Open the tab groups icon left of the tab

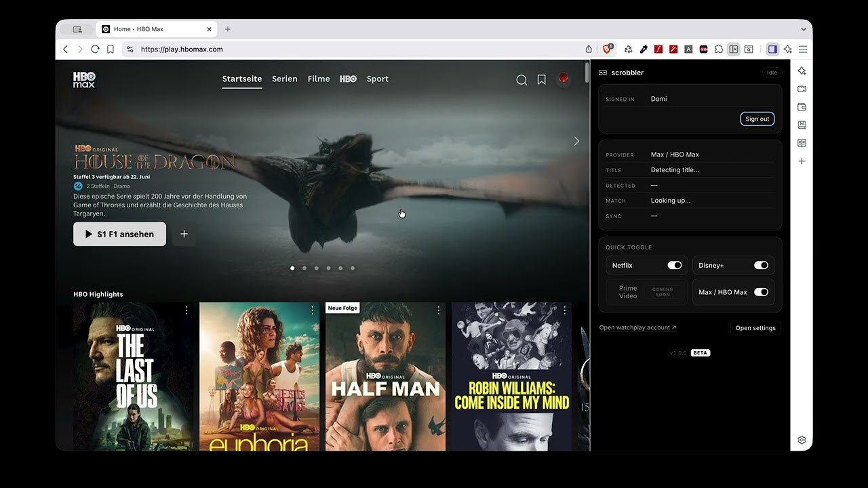tap(77, 29)
